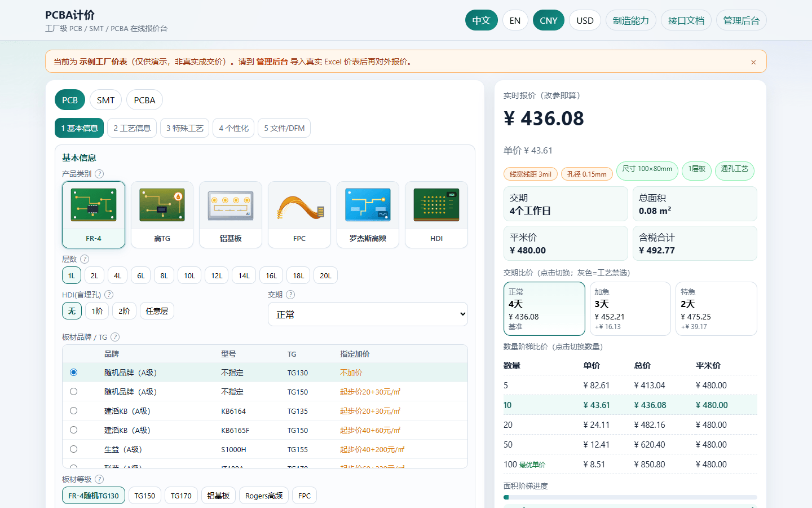
Task: Select 随机品牌 TG150 radio option
Action: 73,392
